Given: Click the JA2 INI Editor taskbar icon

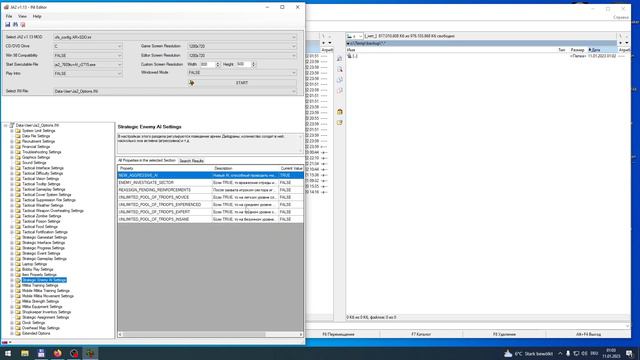Looking at the screenshot, I should click(x=90, y=353).
